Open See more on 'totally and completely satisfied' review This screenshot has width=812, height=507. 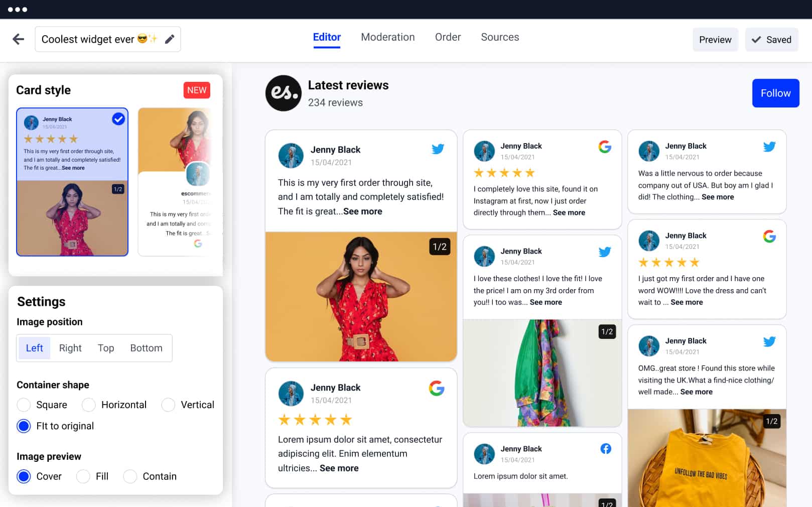point(362,211)
